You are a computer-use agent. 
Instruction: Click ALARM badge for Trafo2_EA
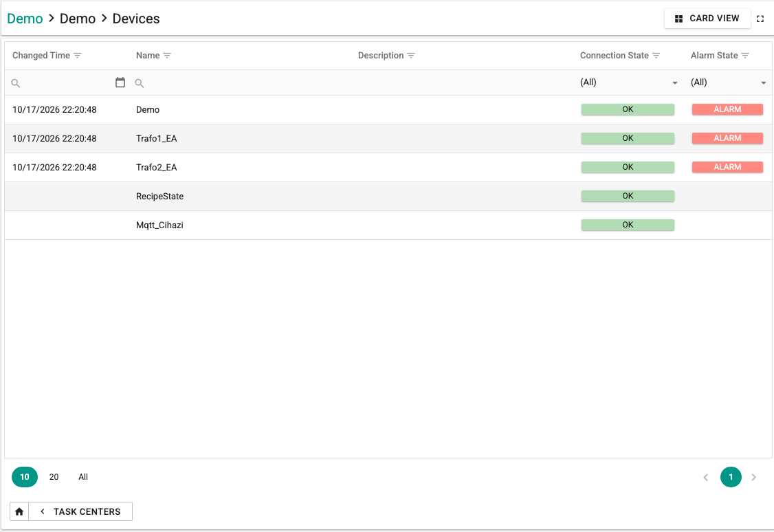click(727, 167)
